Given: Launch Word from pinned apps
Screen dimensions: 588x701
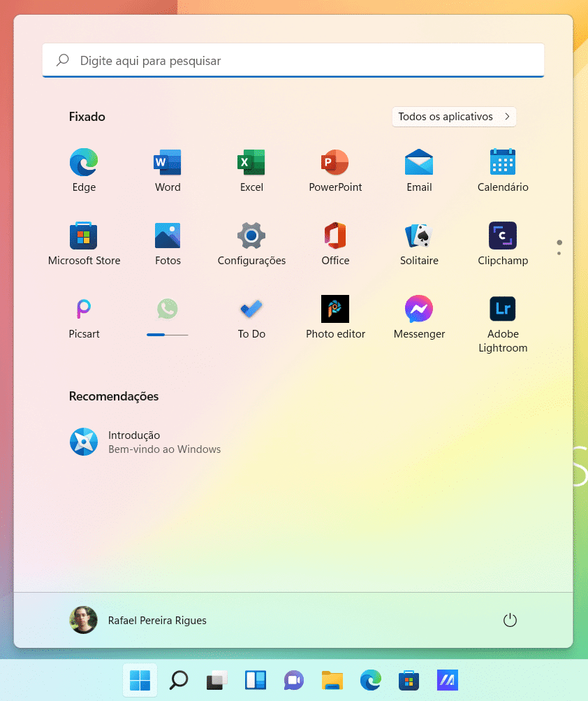Looking at the screenshot, I should (168, 170).
